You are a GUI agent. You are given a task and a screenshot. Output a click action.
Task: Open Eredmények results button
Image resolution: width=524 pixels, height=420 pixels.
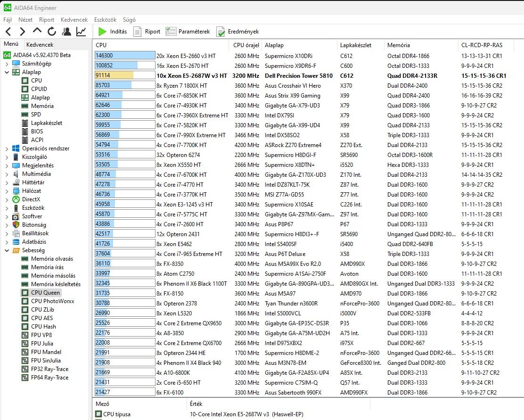pos(237,32)
